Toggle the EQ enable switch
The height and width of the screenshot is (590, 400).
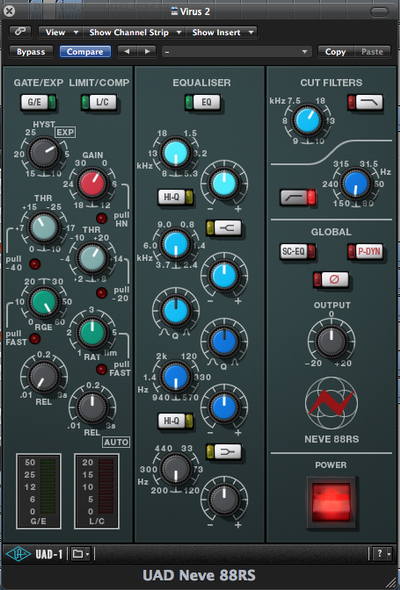[x=202, y=102]
